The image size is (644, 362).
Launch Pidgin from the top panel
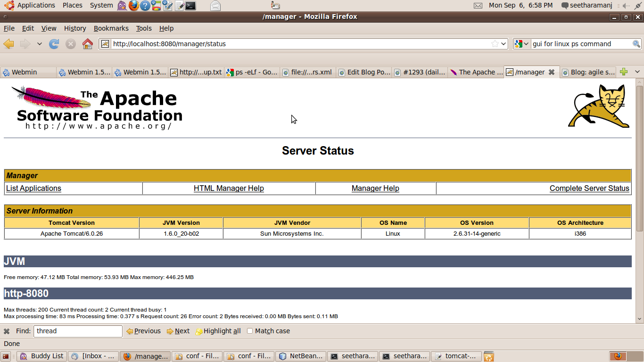coord(122,6)
